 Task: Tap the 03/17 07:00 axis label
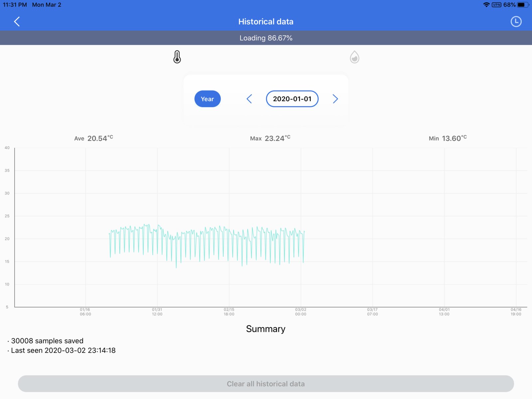[x=372, y=312]
